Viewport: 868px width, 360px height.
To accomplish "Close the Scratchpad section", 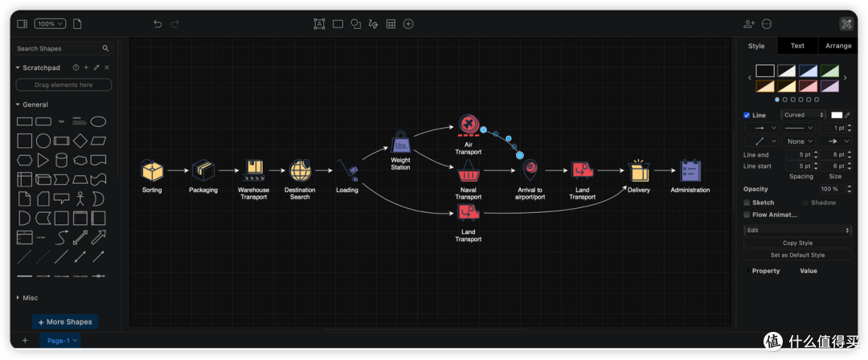I will click(107, 67).
